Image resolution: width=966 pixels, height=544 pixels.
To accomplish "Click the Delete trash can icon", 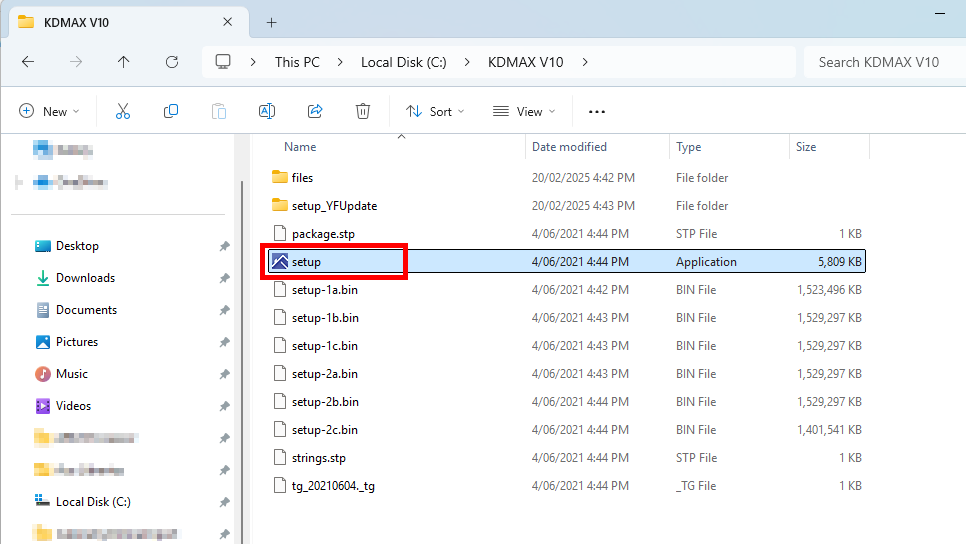I will point(363,112).
